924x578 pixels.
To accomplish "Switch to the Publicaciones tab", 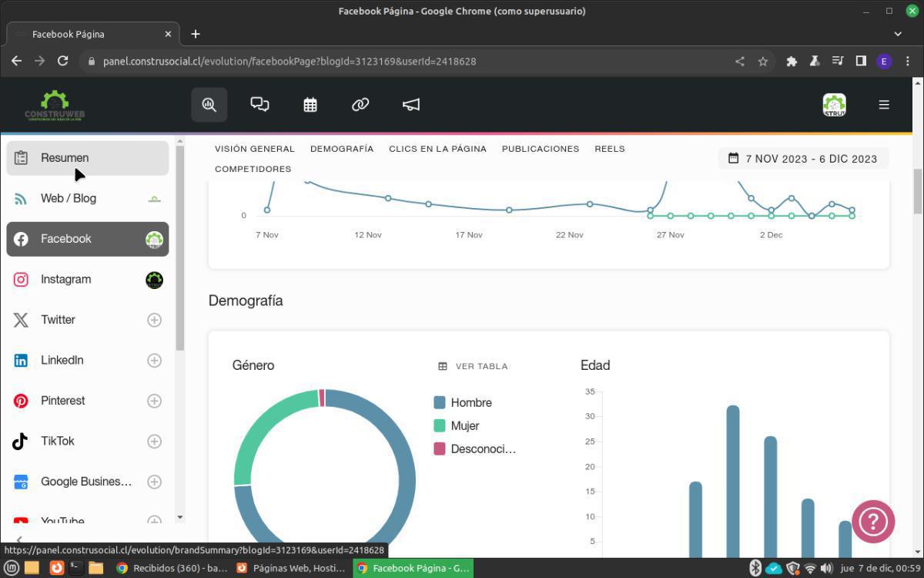I will [x=540, y=149].
